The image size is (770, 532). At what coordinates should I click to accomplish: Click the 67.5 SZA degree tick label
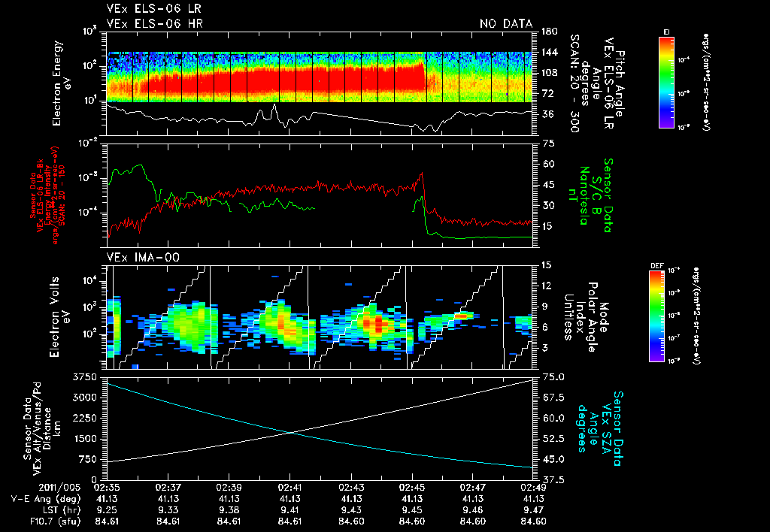point(553,397)
